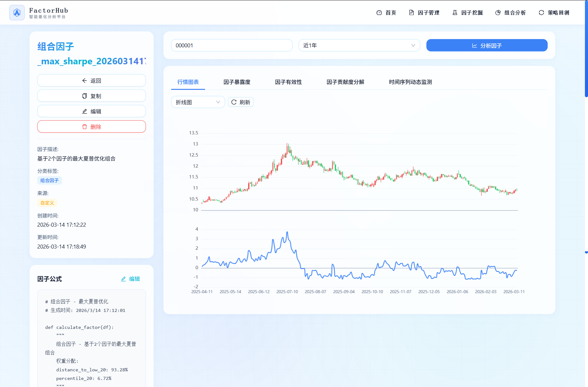Click the x-axis label 2025-04-11
The image size is (588, 387).
coord(202,292)
